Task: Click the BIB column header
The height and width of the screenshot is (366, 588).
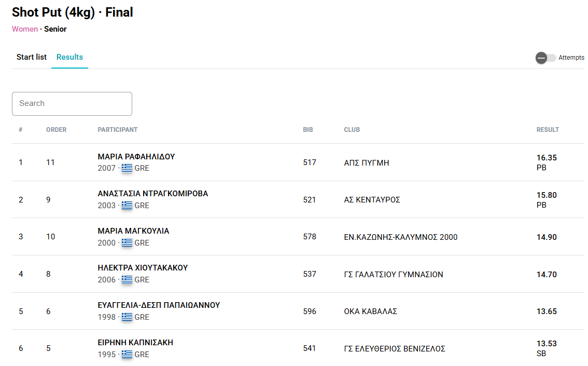Action: click(308, 130)
